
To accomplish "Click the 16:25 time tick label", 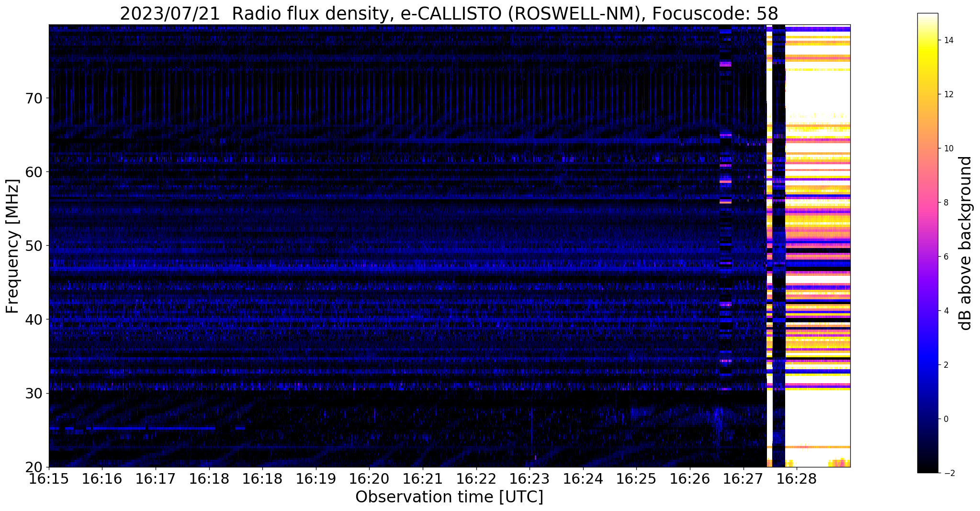I will pyautogui.click(x=636, y=479).
